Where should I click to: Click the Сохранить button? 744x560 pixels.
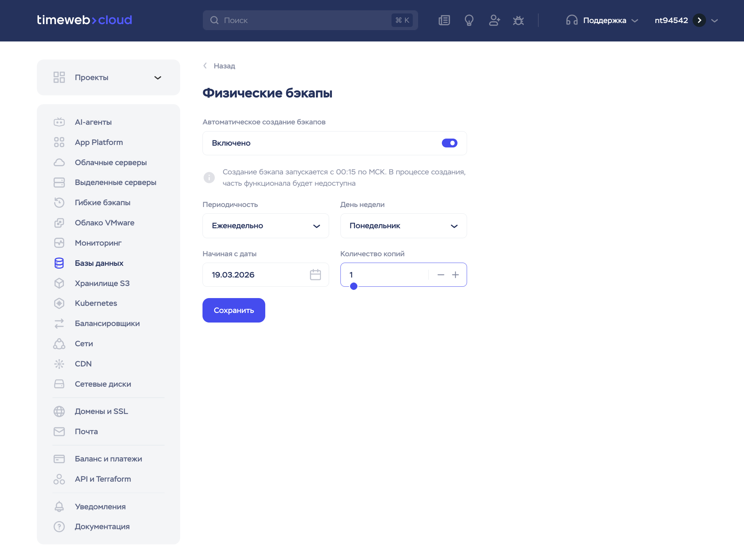[x=234, y=310]
